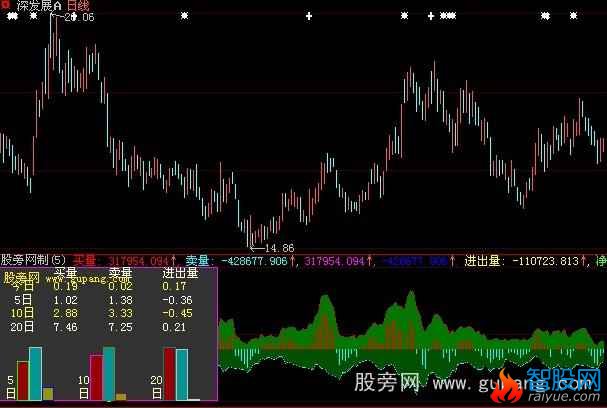Click the low price label 14.86
Viewport: 607px width, 408px height.
point(279,248)
